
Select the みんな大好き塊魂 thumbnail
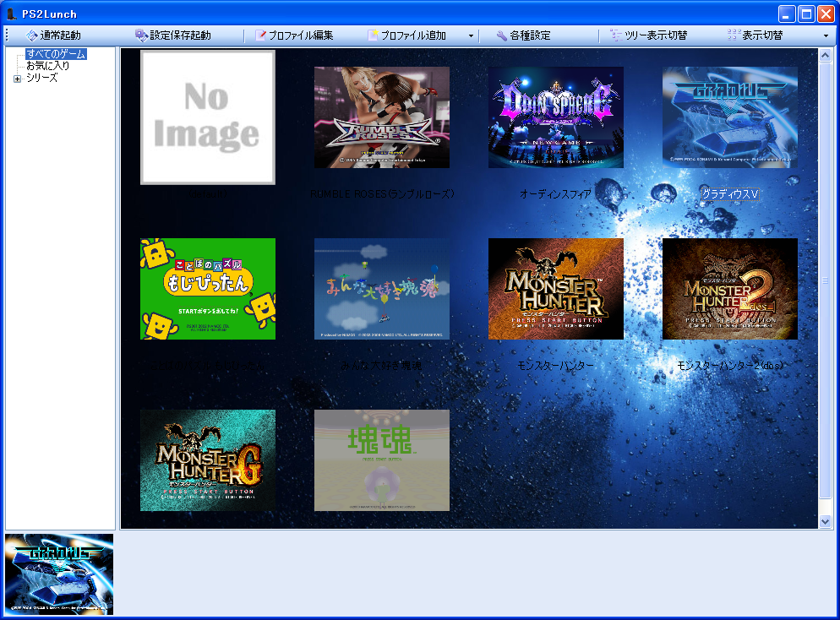(x=382, y=289)
